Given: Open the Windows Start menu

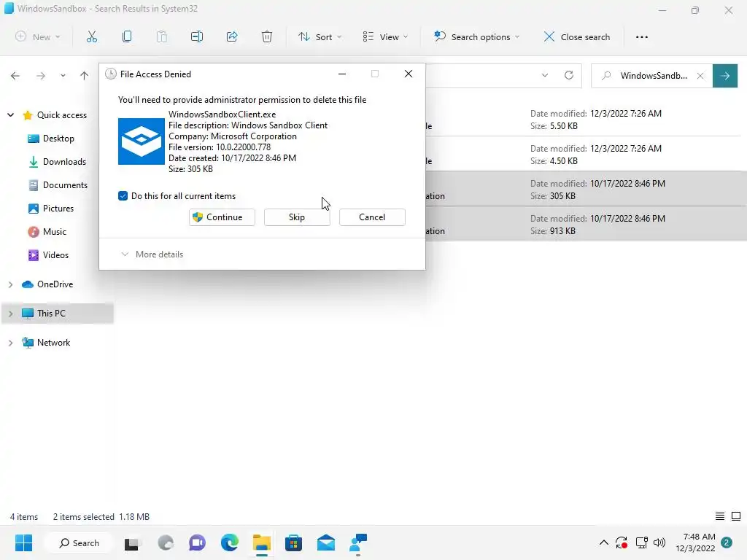Looking at the screenshot, I should coord(23,542).
